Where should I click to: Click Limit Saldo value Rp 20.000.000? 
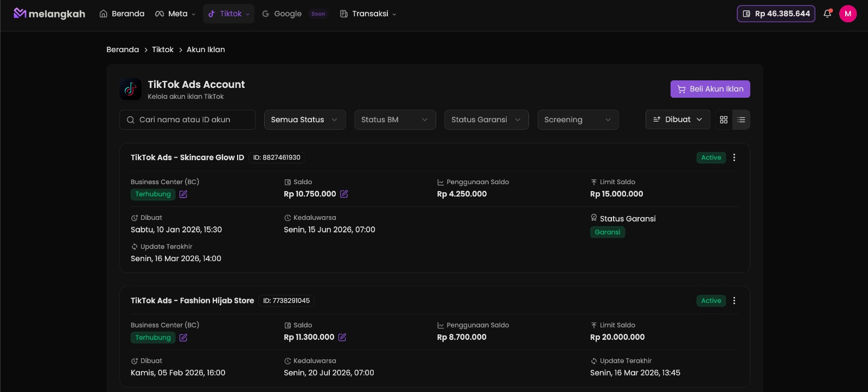click(617, 337)
